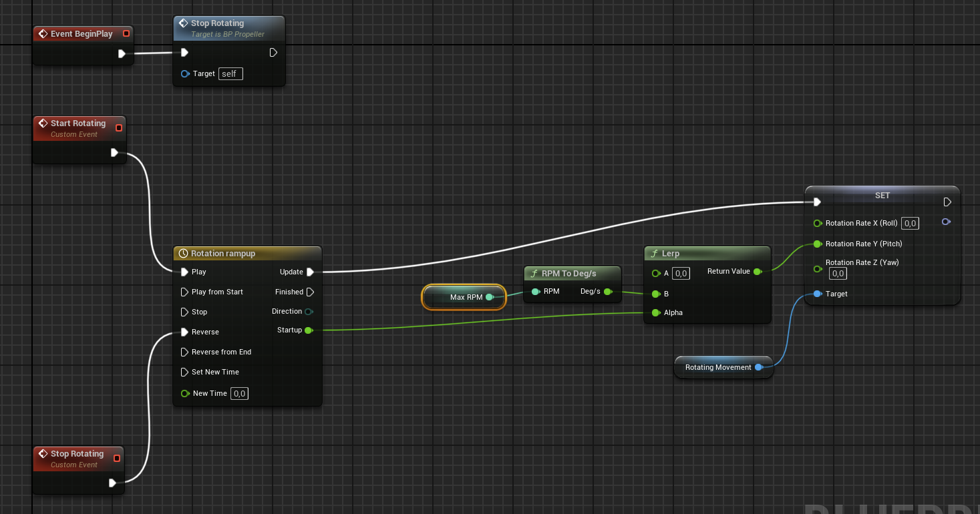Click the SET node's exec output pin
The image size is (980, 514).
(x=947, y=202)
